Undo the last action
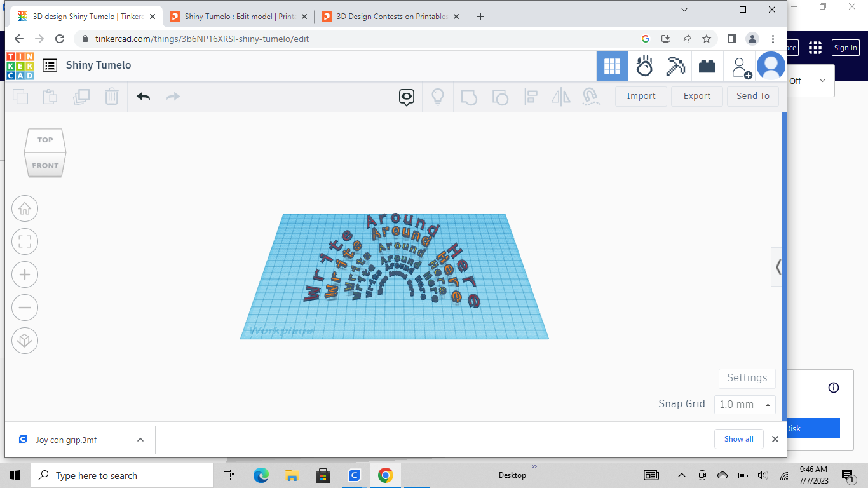The width and height of the screenshot is (868, 488). click(143, 97)
